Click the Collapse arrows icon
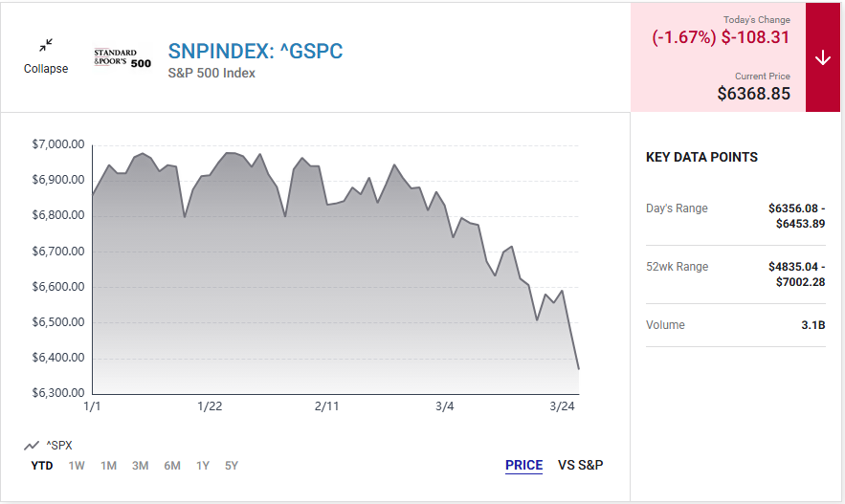The image size is (845, 504). (46, 45)
